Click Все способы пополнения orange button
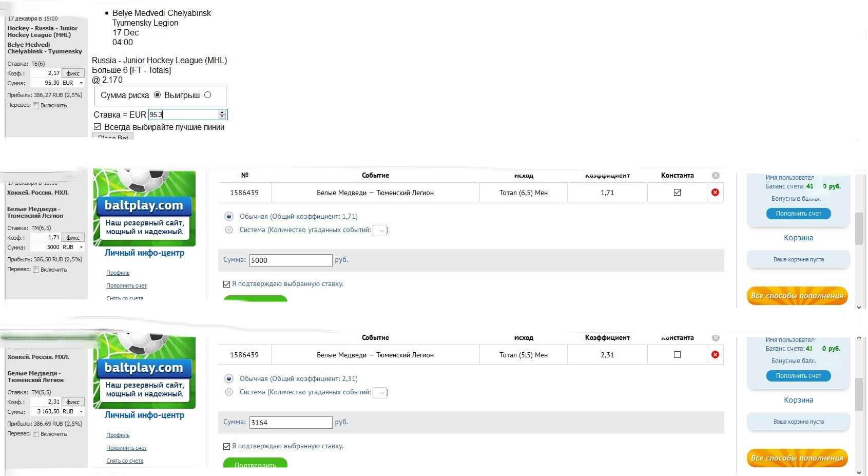 (x=797, y=296)
